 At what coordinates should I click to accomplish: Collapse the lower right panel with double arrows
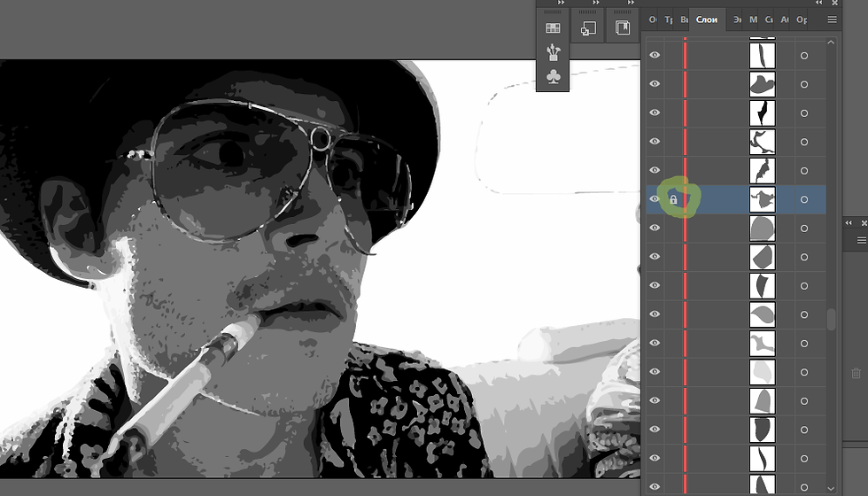coord(849,222)
